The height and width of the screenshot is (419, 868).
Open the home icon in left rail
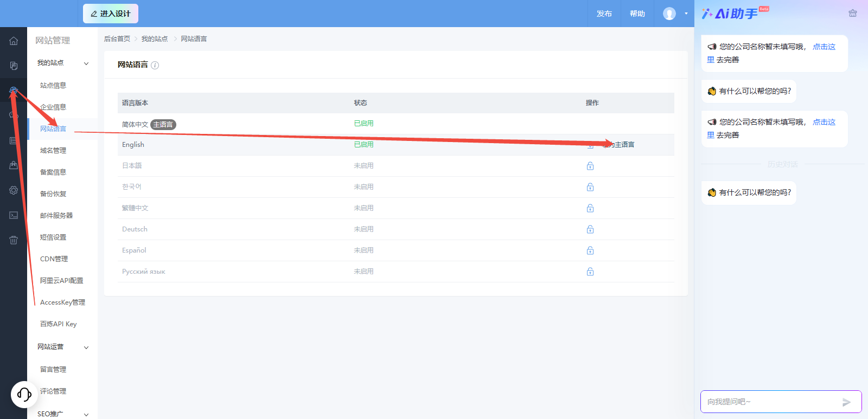click(14, 41)
